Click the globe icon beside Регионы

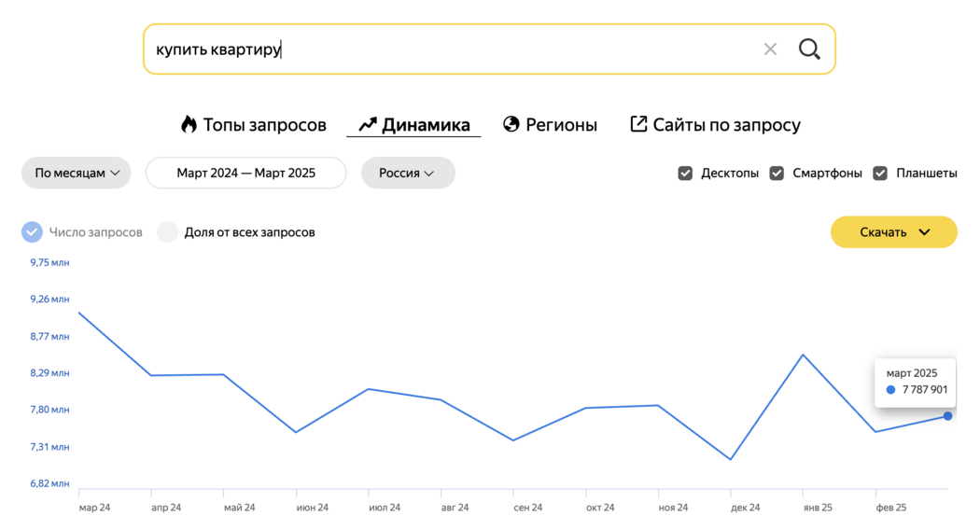point(511,124)
